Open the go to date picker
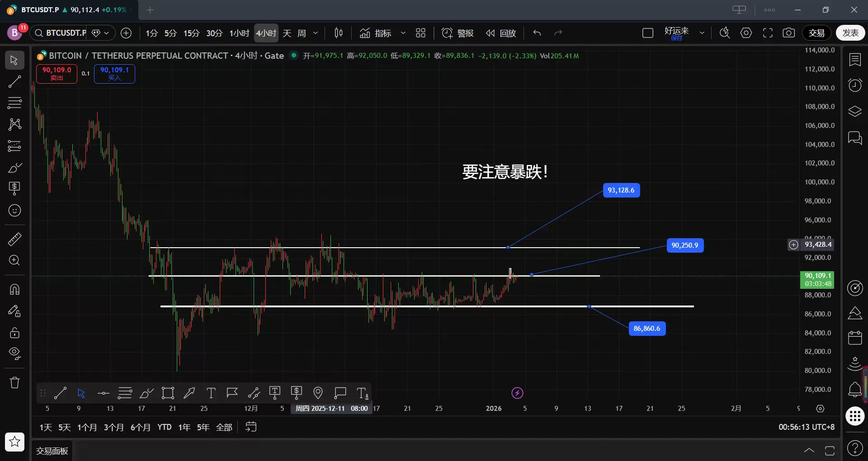868x461 pixels. click(251, 427)
